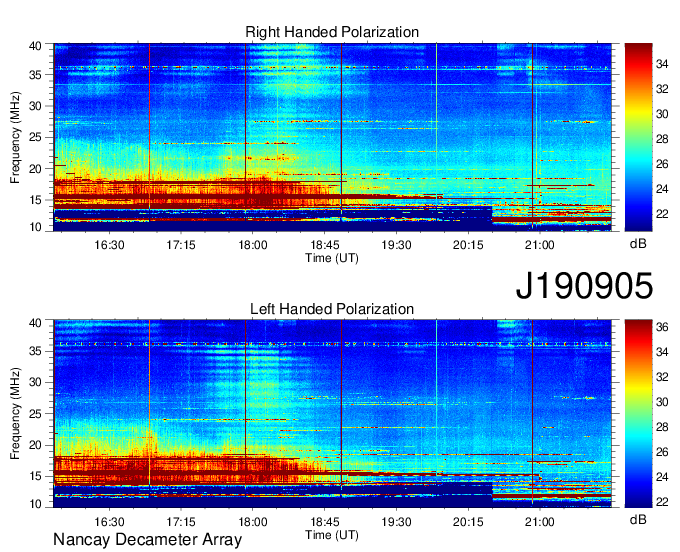Click the "25" MHz tick on Left Handed plot
The width and height of the screenshot is (680, 552).
pos(35,414)
